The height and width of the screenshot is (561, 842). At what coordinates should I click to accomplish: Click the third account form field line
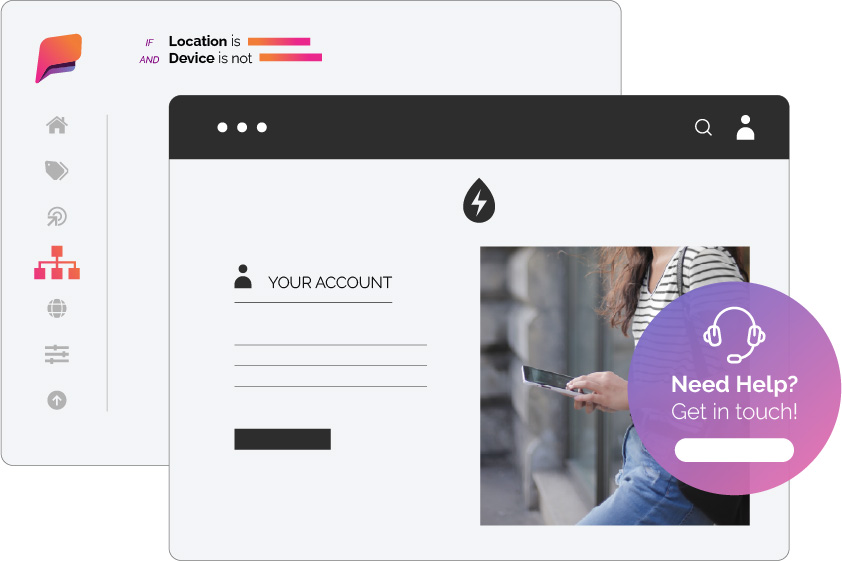tap(331, 386)
